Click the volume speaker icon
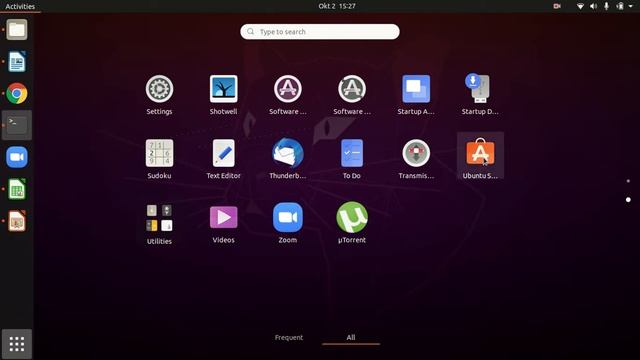 pos(593,6)
